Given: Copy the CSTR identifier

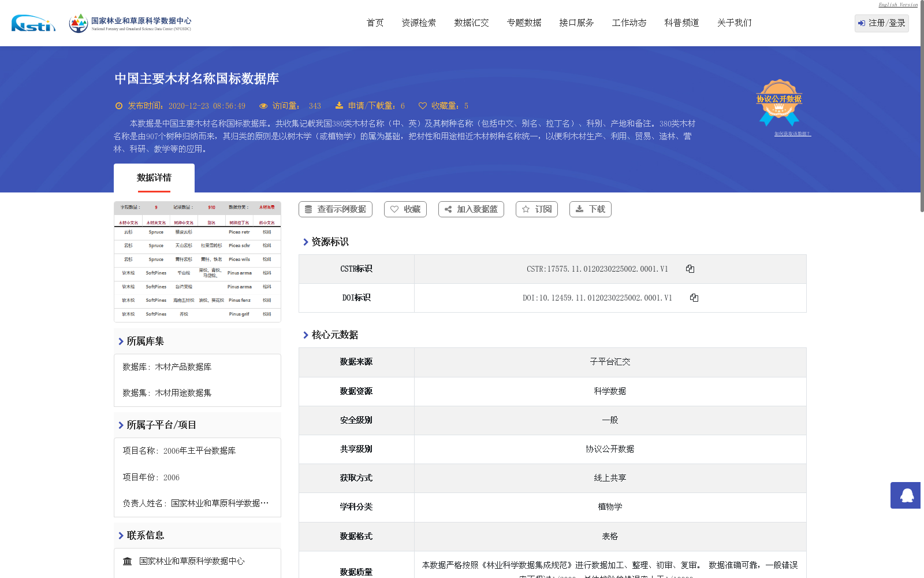Looking at the screenshot, I should point(690,268).
